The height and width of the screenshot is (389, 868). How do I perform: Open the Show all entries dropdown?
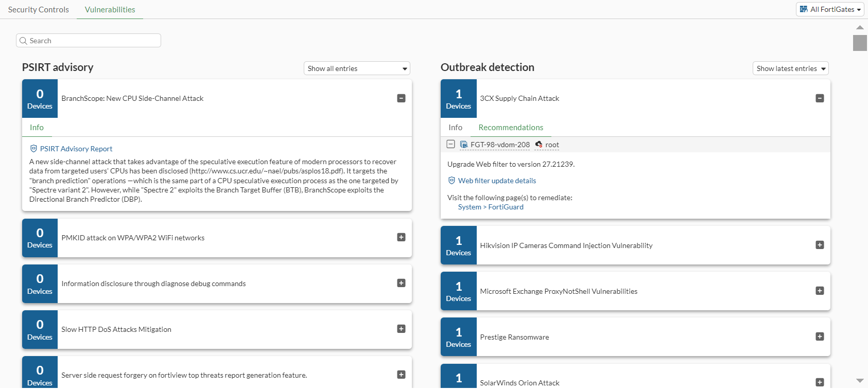[357, 68]
